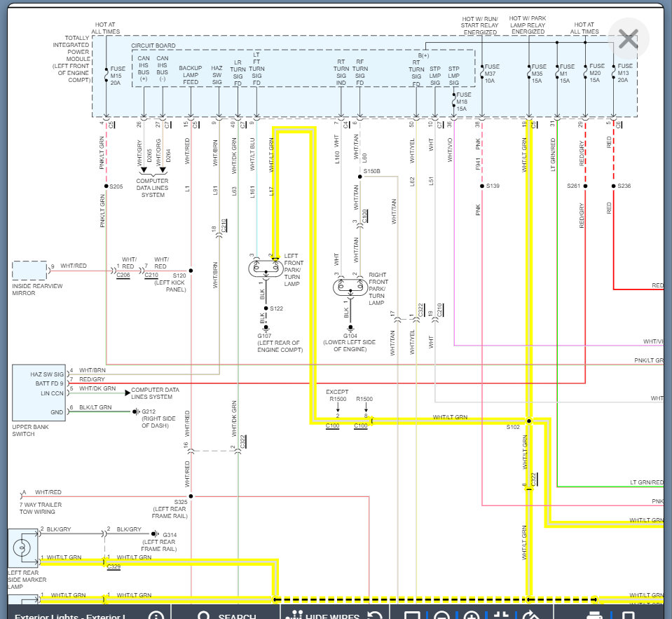Screen dimensions: 672x619
Task: Click the Inside Rearview Mirror component box
Action: tap(29, 271)
